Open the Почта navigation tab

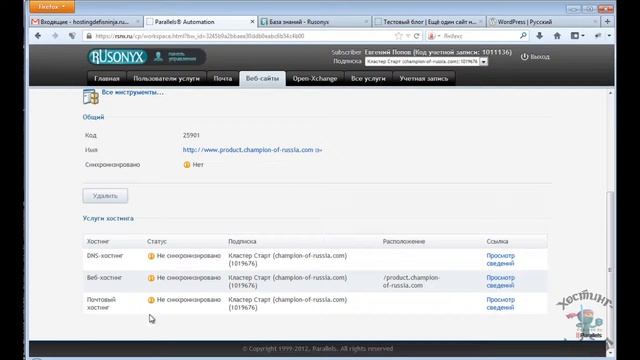(223, 78)
